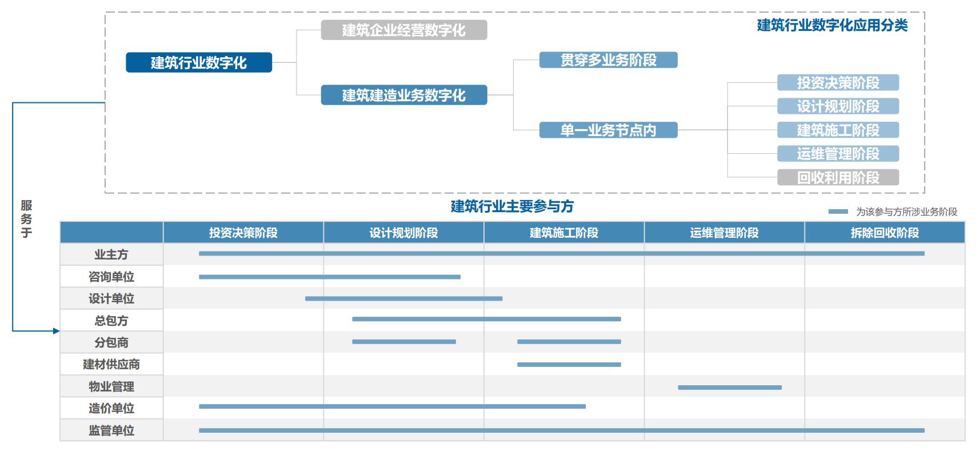Screen dimensions: 980x451
Task: Click table header 运维管理阶段
Action: (725, 233)
